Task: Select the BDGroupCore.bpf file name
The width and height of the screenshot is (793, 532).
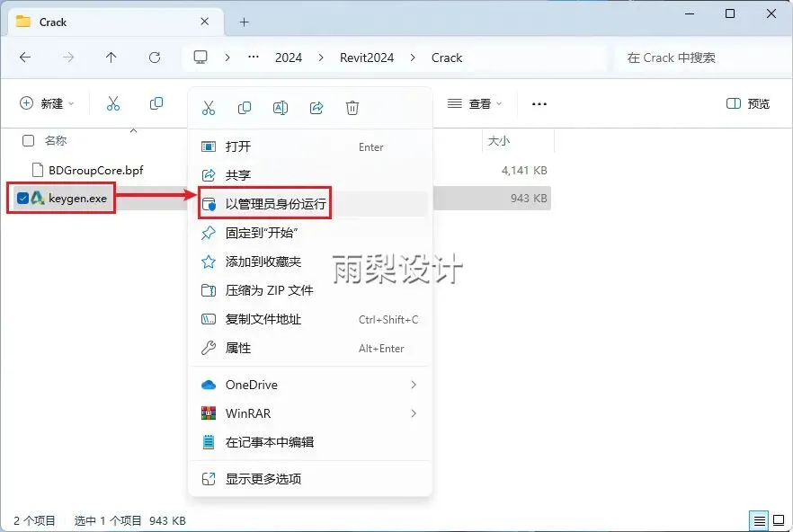Action: click(96, 171)
